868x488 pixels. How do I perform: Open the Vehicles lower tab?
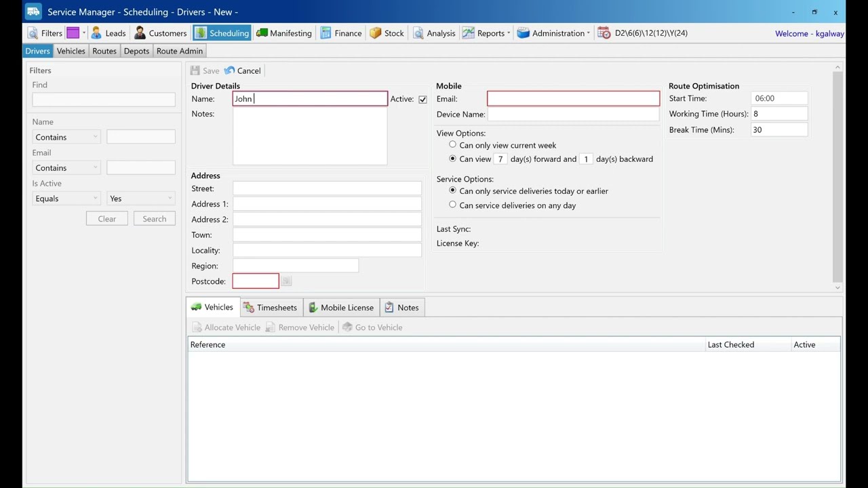213,307
